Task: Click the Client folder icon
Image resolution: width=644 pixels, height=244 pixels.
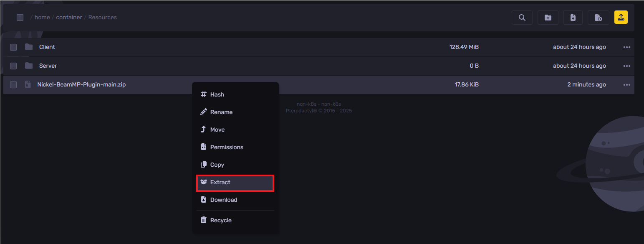Action: coord(29,47)
